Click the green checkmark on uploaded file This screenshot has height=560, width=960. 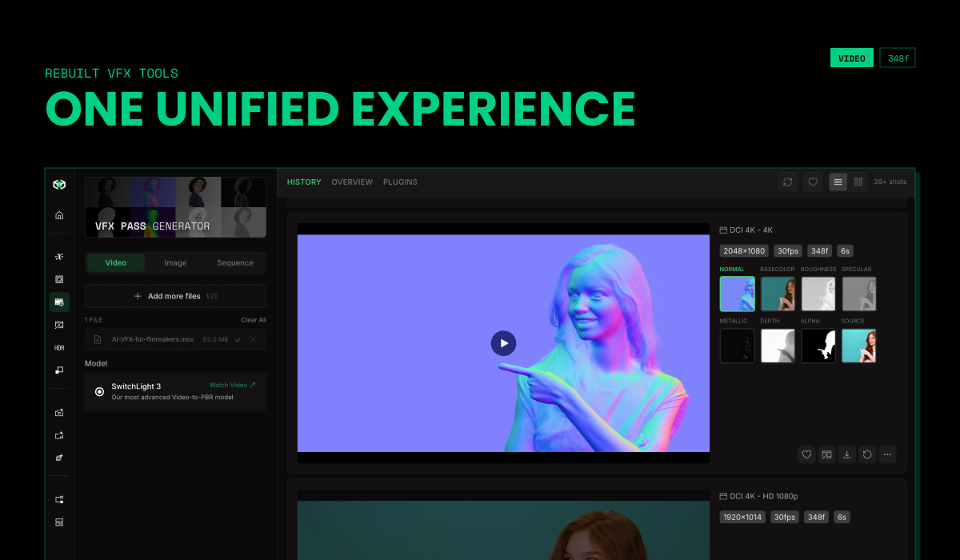pyautogui.click(x=238, y=339)
